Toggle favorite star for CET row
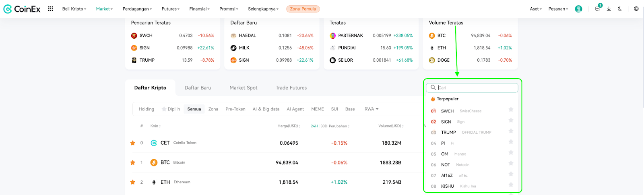644x195 pixels. click(132, 143)
